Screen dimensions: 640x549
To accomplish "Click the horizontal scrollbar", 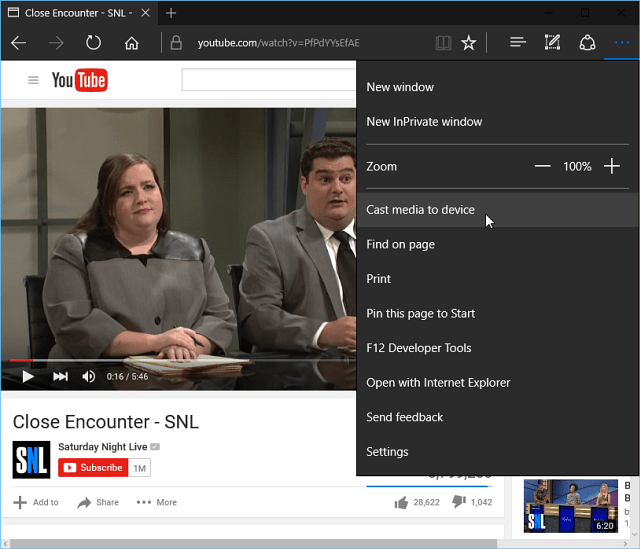I will [253, 544].
